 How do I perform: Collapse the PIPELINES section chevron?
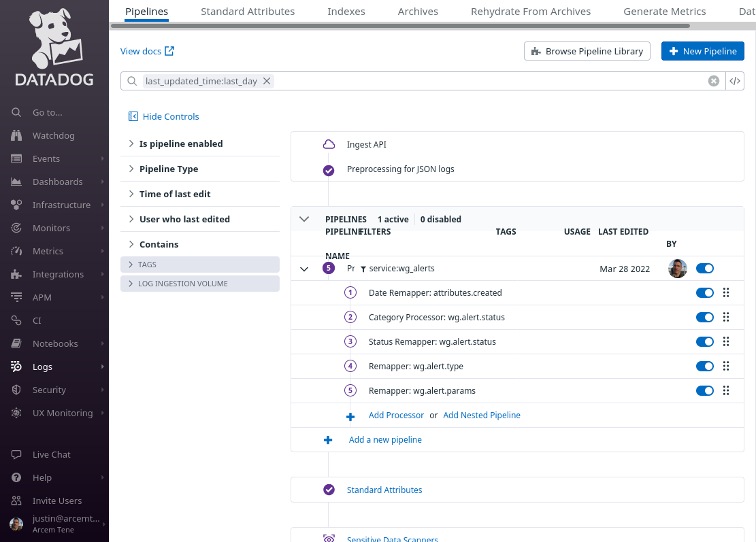(x=303, y=219)
